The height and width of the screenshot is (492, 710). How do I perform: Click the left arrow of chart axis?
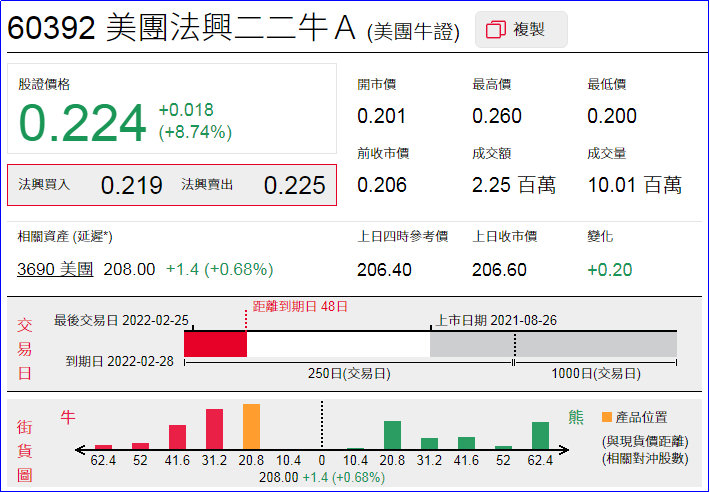pos(80,450)
